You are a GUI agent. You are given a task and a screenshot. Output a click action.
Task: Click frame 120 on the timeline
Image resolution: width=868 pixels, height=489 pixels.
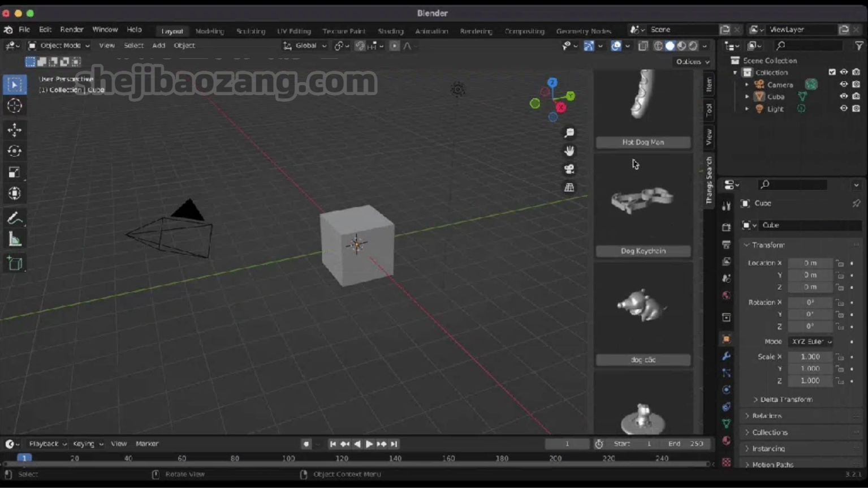pyautogui.click(x=342, y=458)
